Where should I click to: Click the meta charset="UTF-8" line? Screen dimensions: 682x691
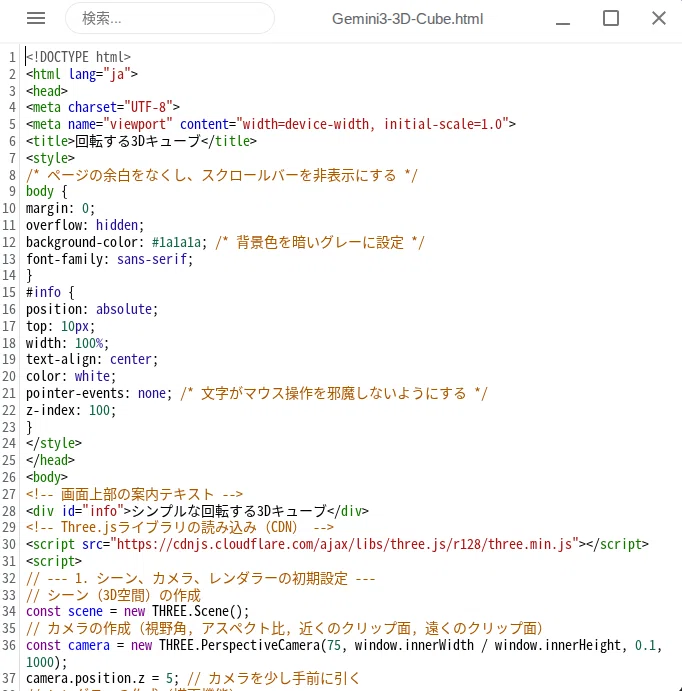coord(103,107)
